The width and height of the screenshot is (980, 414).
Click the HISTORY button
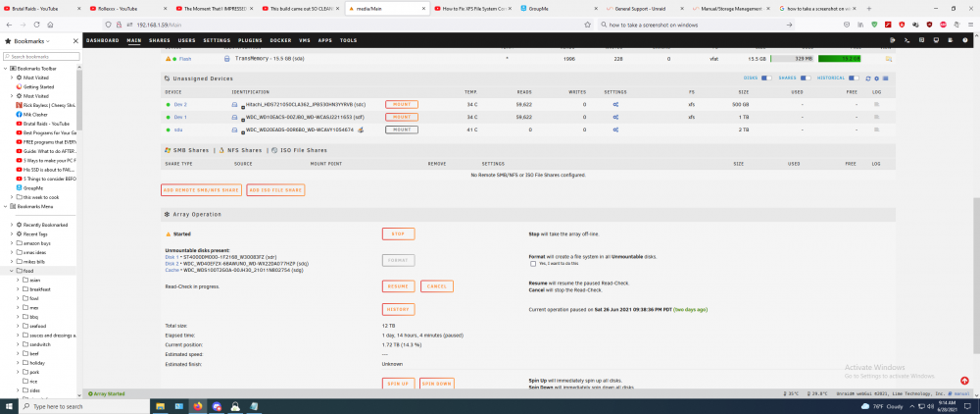click(398, 310)
